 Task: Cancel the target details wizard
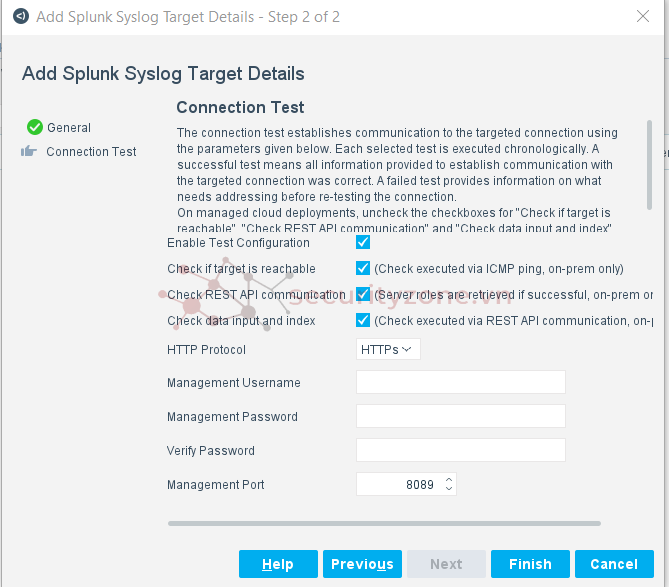point(614,564)
